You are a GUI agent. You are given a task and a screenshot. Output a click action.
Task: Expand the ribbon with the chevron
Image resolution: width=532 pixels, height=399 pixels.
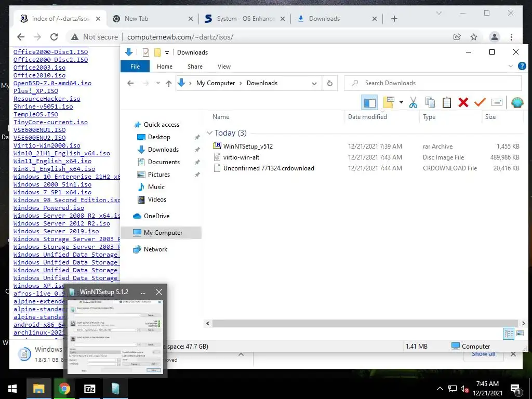pos(511,66)
